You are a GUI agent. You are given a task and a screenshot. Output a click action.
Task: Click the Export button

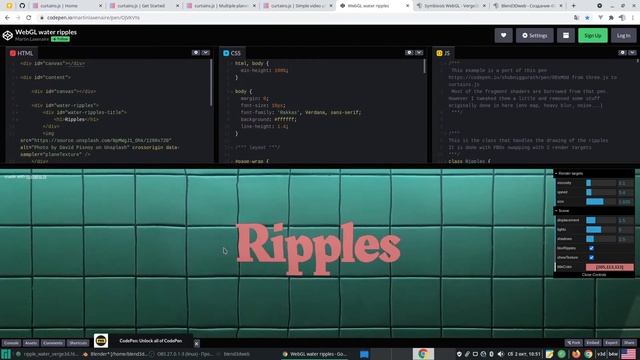611,343
